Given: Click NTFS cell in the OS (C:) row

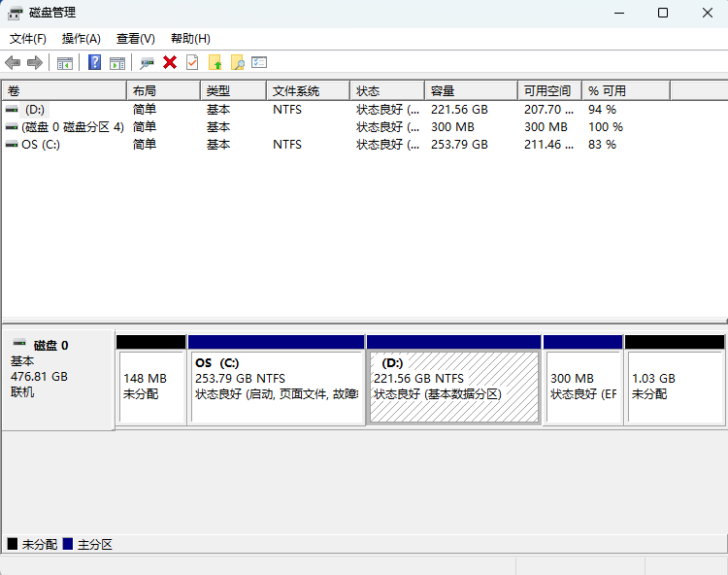Looking at the screenshot, I should click(287, 145).
